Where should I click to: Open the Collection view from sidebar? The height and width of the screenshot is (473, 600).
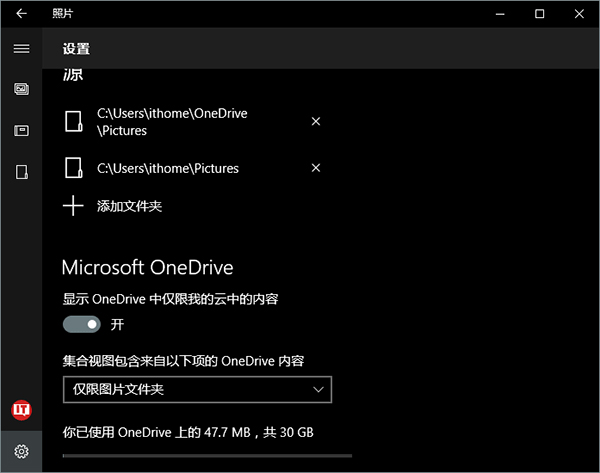tap(21, 89)
